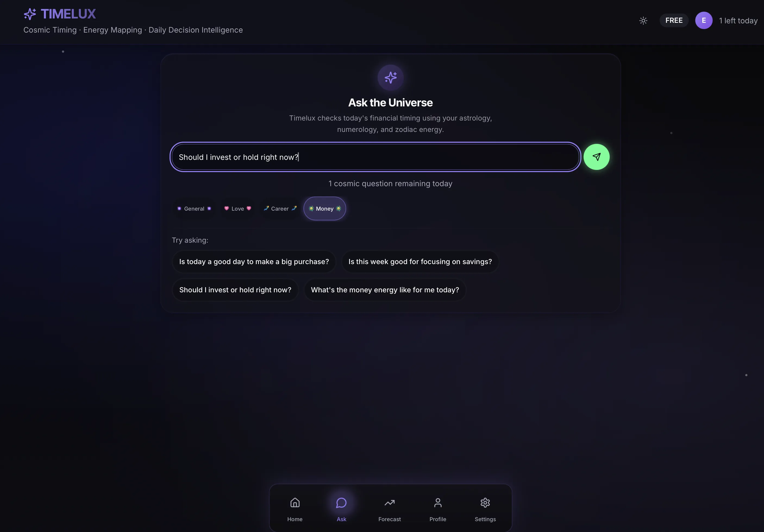Click the FREE plan badge
The height and width of the screenshot is (532, 764).
674,21
